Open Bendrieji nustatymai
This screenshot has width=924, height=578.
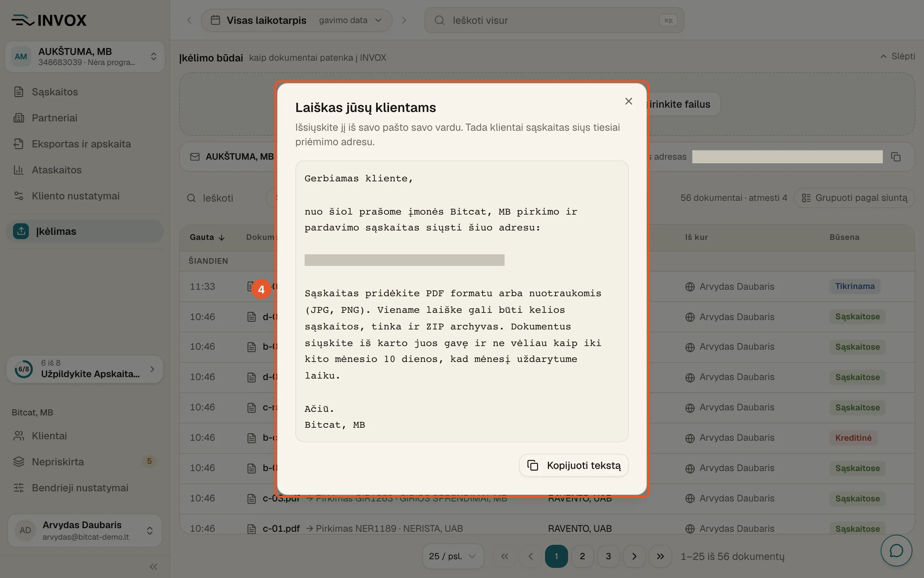click(85, 488)
